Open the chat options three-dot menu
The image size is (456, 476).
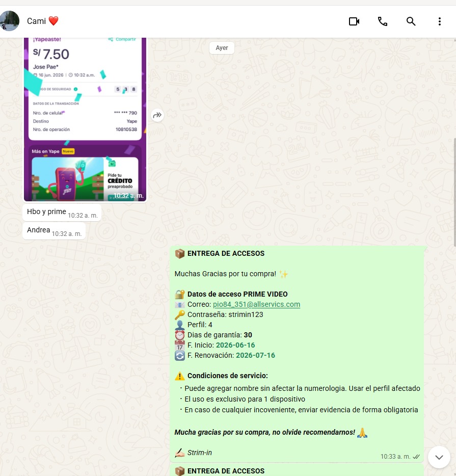pyautogui.click(x=439, y=21)
